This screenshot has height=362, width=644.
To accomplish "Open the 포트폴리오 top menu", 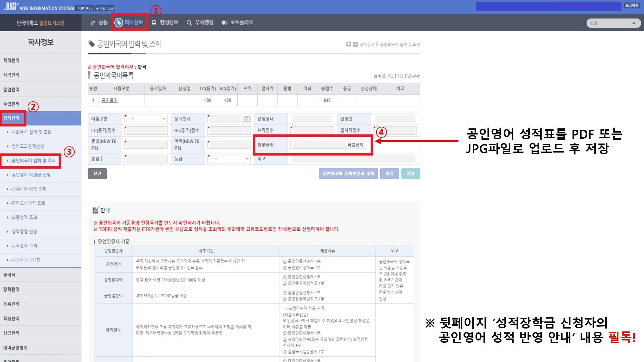I will pyautogui.click(x=238, y=23).
